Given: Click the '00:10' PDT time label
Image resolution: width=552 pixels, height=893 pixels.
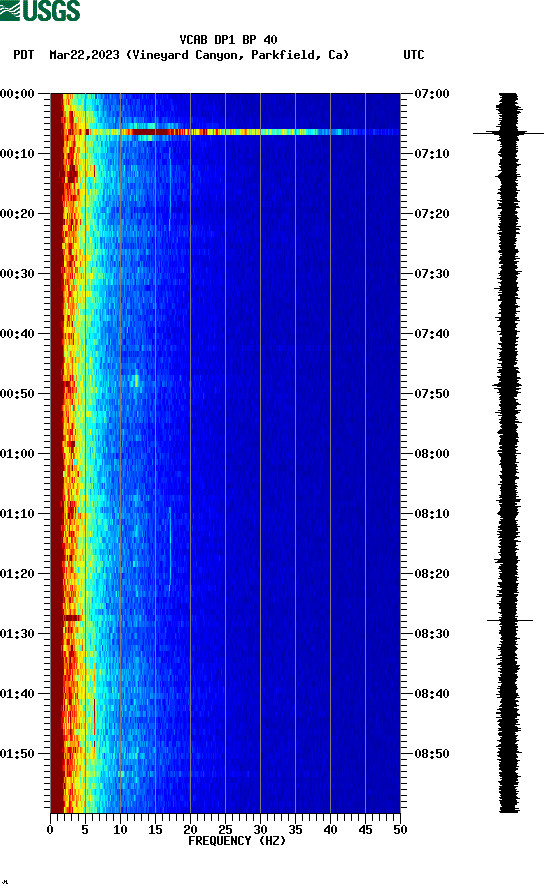Looking at the screenshot, I should [x=18, y=154].
